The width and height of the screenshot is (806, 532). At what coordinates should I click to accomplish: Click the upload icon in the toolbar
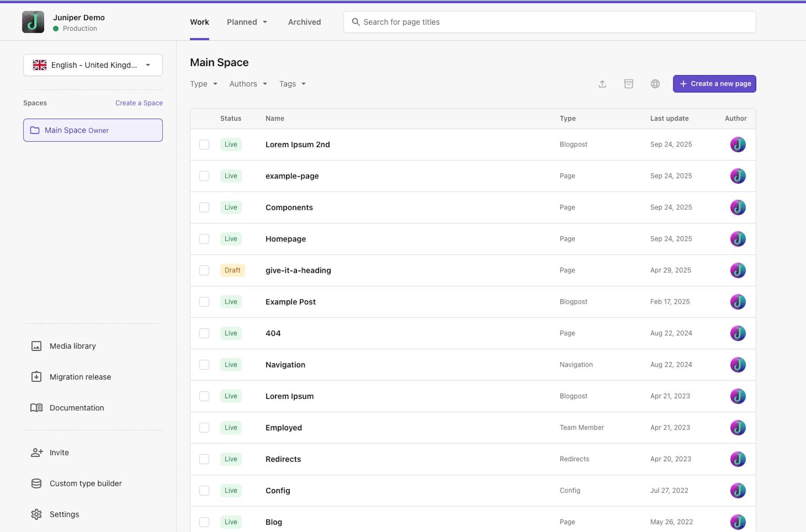(602, 84)
